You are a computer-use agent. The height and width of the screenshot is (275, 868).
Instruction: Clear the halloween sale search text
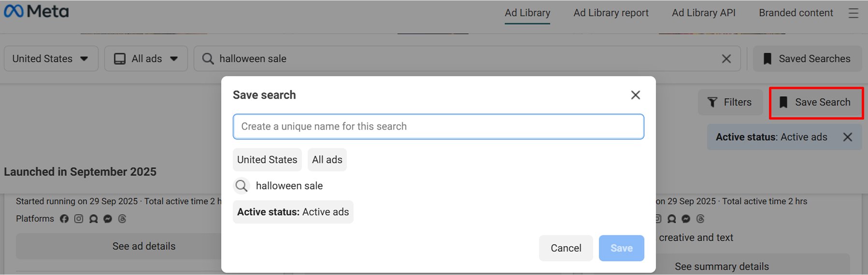726,59
